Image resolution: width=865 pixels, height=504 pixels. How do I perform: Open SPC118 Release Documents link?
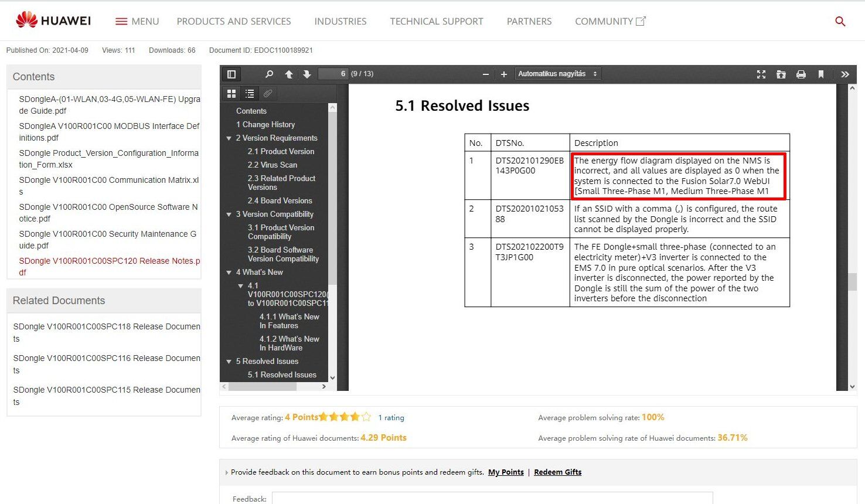tap(107, 332)
